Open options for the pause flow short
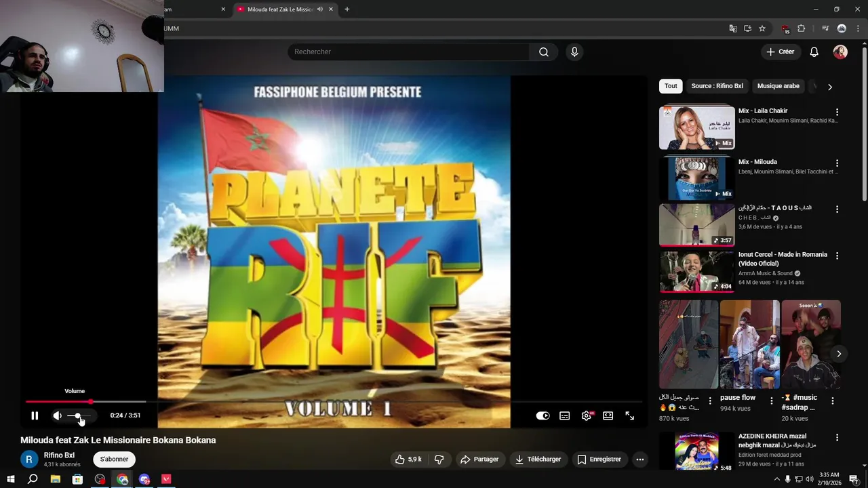The image size is (868, 488). (771, 401)
